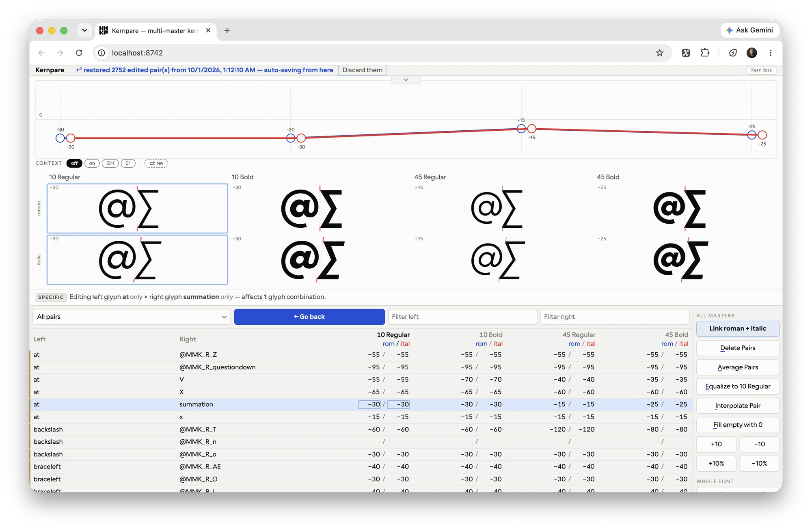Open the Chrome three-dot menu
This screenshot has width=812, height=531.
pyautogui.click(x=770, y=53)
